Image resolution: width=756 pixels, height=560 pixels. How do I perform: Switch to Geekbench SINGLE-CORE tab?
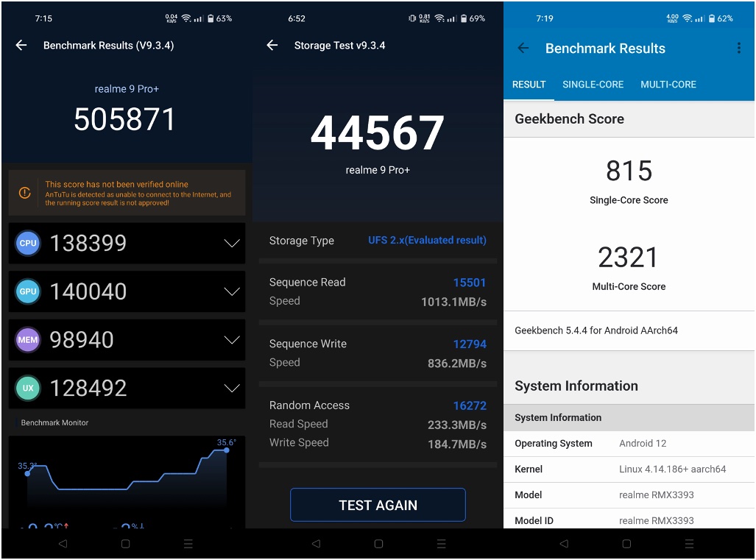(593, 85)
